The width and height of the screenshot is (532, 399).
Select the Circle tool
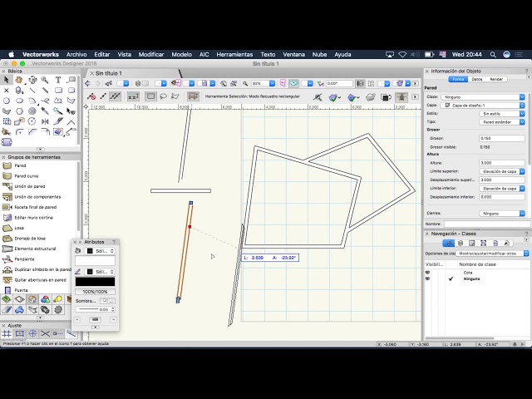click(x=7, y=101)
